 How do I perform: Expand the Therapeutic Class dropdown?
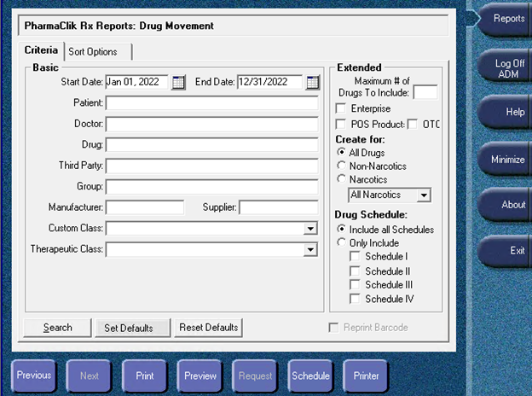click(310, 249)
